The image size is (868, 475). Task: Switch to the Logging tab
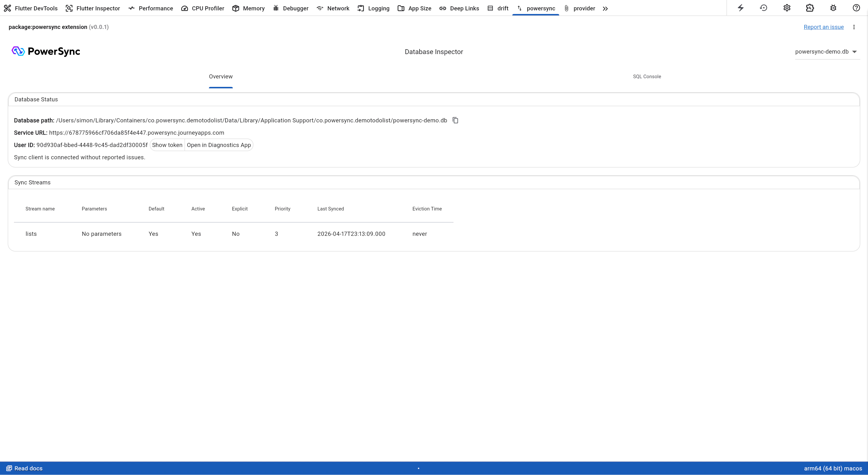point(373,8)
